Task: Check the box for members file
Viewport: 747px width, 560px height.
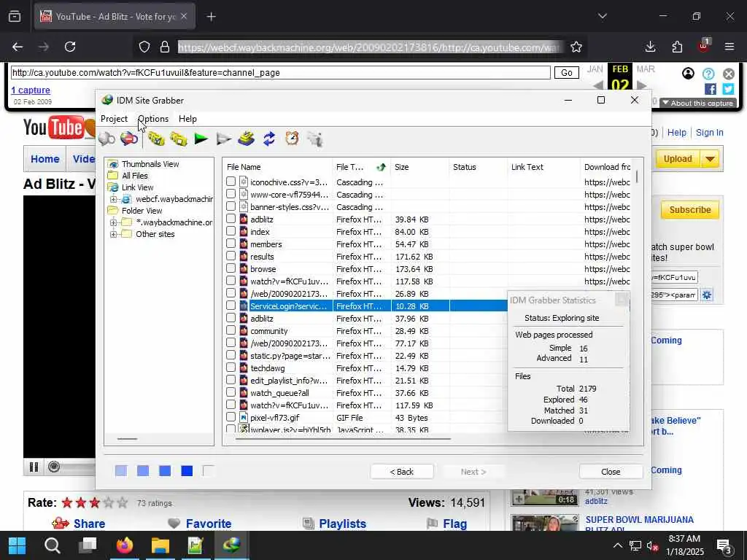Action: (x=231, y=244)
